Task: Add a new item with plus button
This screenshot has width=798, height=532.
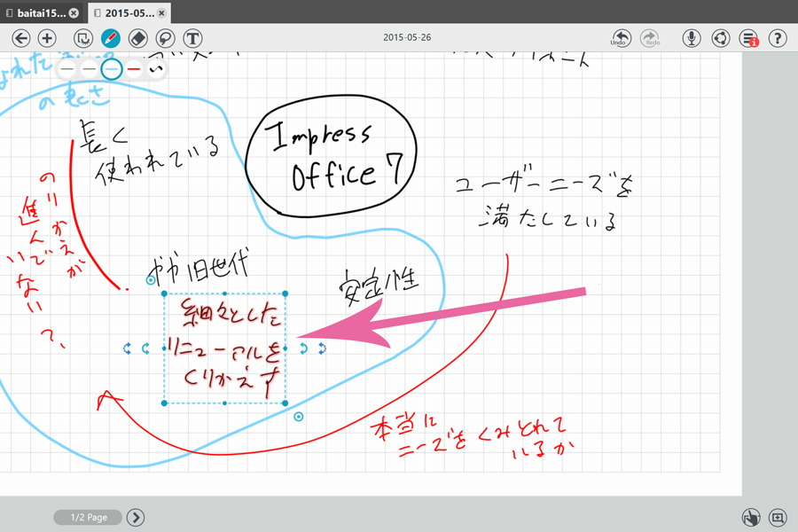Action: click(47, 38)
